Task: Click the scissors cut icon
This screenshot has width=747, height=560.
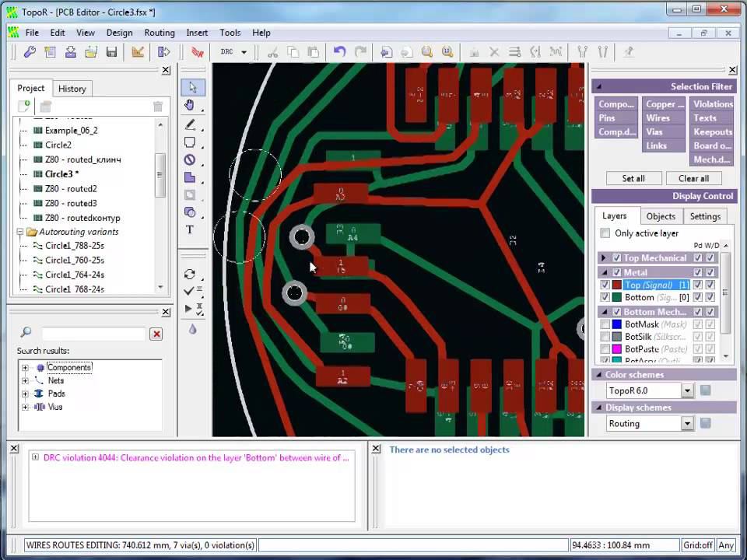Action: click(x=272, y=52)
